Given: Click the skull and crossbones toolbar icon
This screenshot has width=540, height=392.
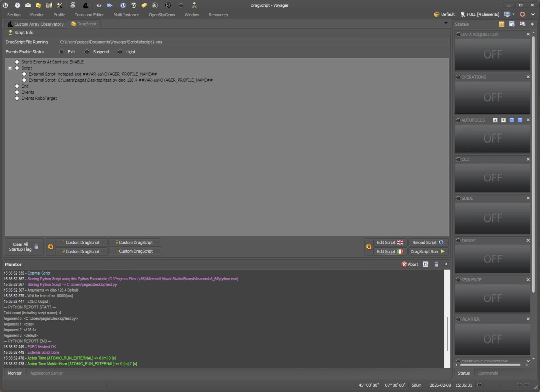Looking at the screenshot, I should tap(194, 5).
